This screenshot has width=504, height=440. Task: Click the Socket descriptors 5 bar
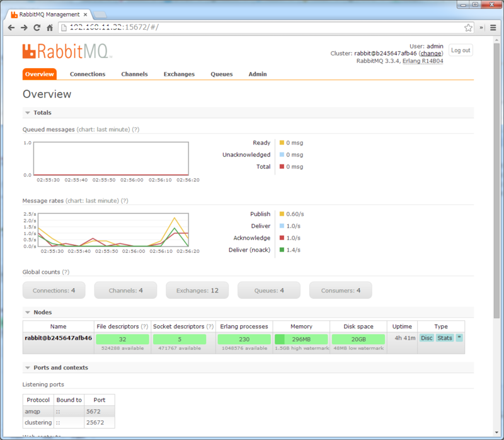tap(180, 339)
